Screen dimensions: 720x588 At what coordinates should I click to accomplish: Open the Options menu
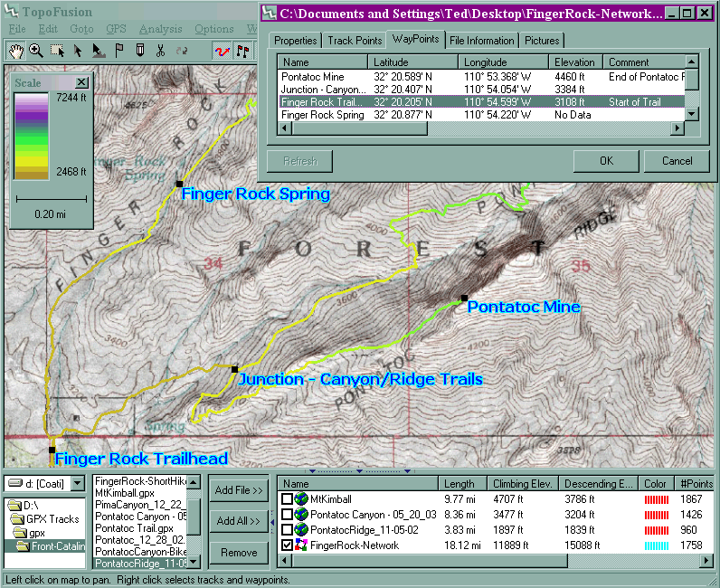click(x=214, y=29)
